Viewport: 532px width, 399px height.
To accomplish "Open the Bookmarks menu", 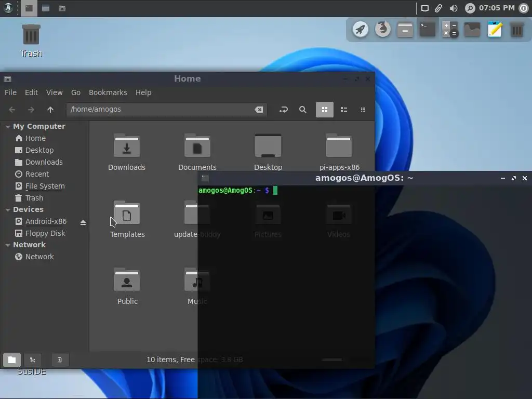I will [108, 92].
